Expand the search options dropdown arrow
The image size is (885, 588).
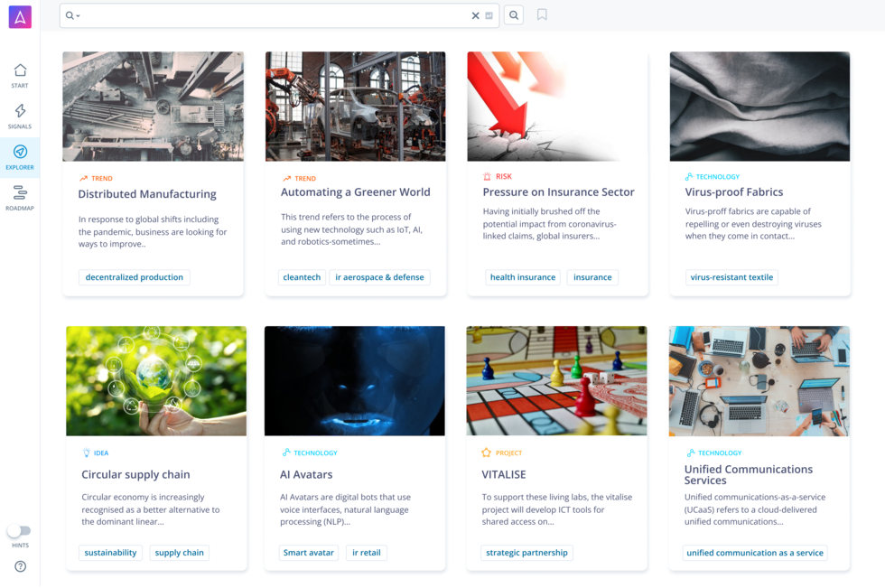78,15
